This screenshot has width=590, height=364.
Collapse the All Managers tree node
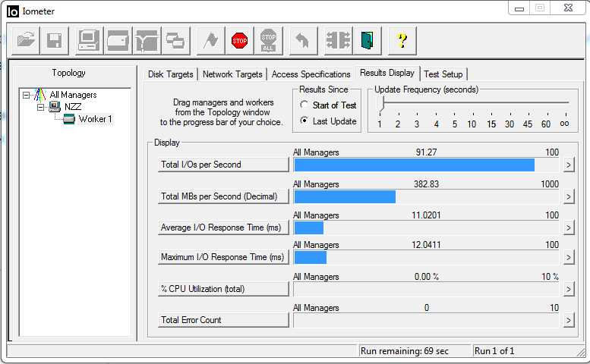click(x=26, y=95)
